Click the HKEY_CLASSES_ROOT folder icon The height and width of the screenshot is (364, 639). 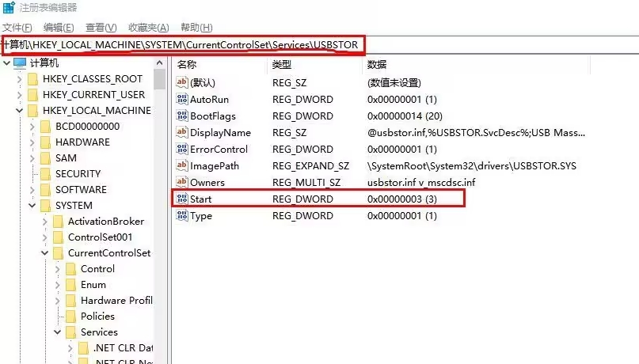pos(32,79)
